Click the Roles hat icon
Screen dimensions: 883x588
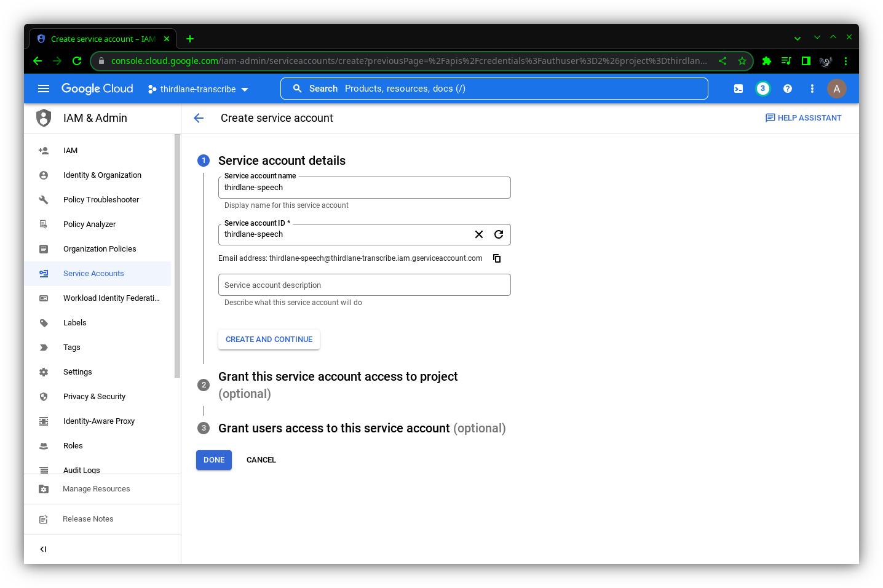click(44, 446)
